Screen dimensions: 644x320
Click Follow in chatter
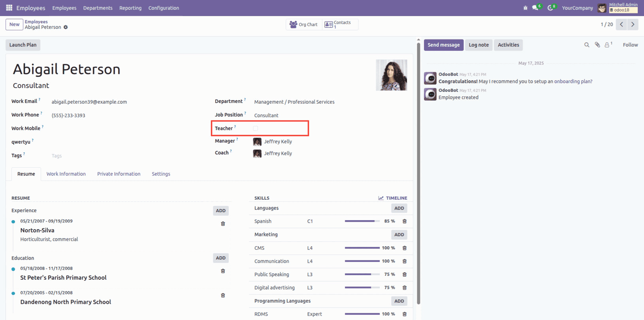[630, 45]
